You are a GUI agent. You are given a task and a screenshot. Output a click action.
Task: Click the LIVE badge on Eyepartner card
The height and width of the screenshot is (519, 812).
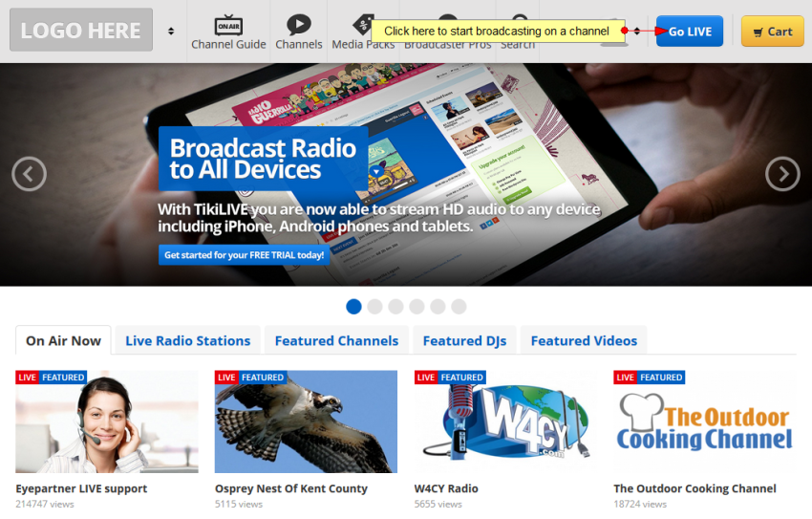(x=27, y=378)
